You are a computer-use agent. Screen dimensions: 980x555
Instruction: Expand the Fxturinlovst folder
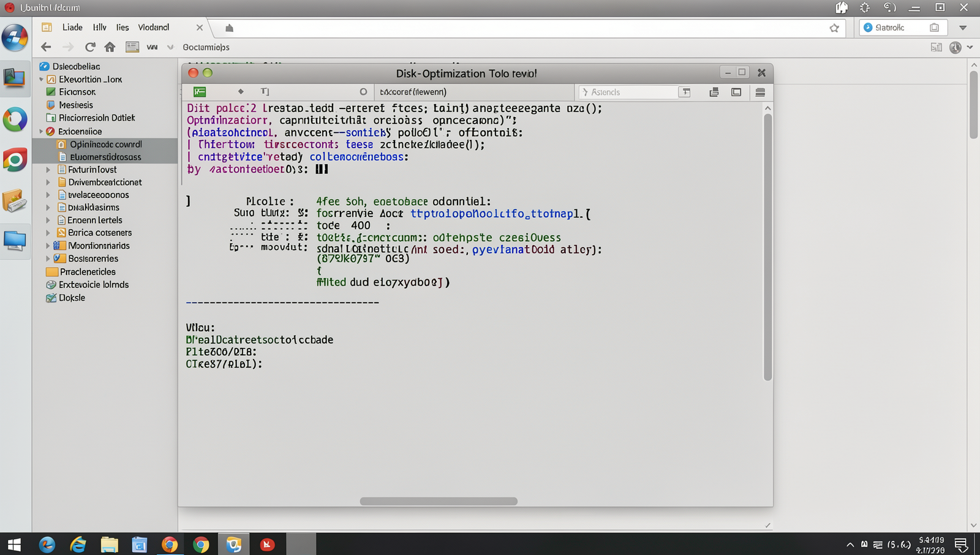tap(48, 170)
